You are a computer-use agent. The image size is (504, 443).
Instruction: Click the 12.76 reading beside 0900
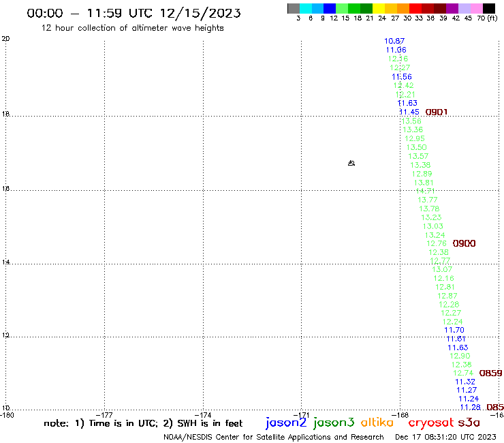(x=437, y=243)
